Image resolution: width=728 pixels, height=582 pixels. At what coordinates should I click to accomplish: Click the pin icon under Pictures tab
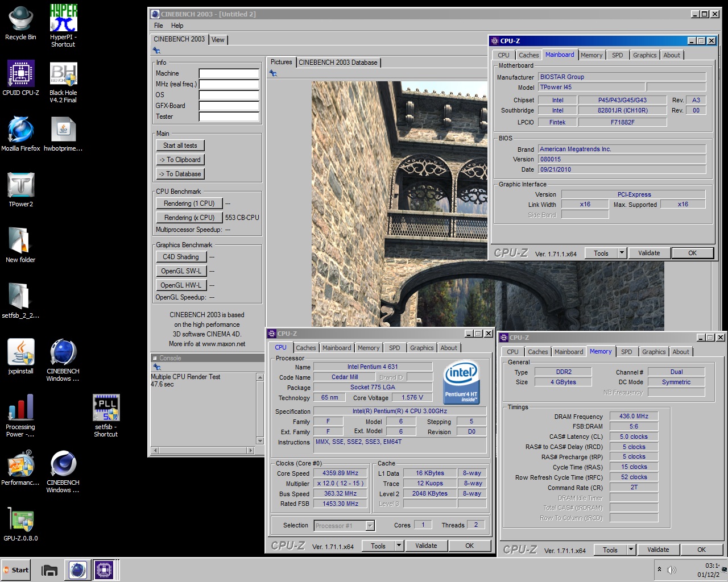coord(273,73)
